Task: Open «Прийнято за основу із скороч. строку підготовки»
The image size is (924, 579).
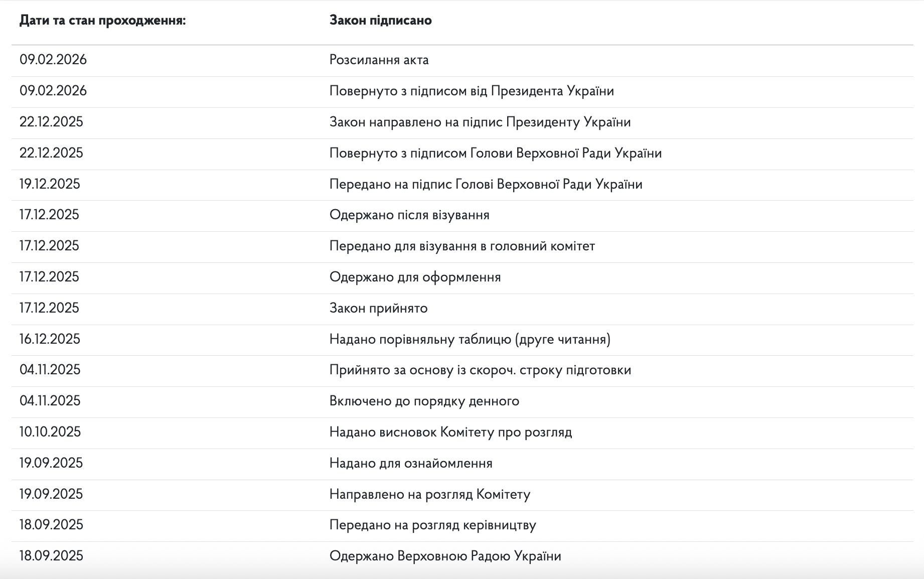Action: tap(480, 370)
